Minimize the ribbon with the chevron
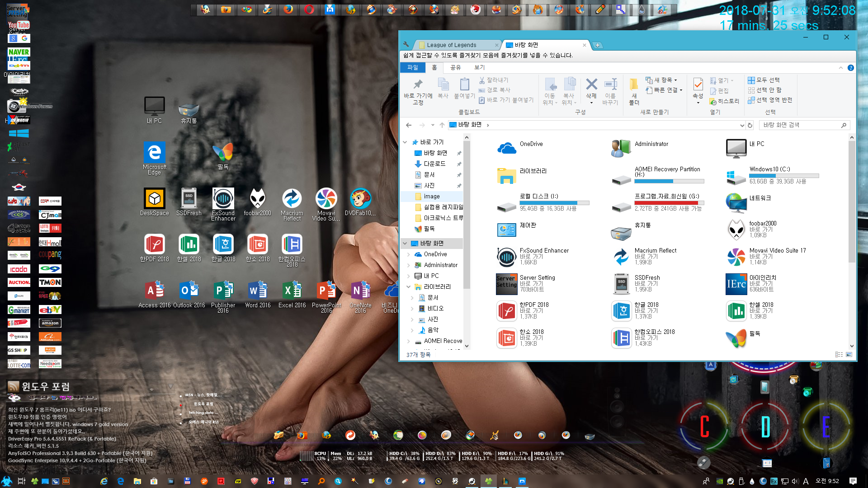Viewport: 868px width, 488px height. pyautogui.click(x=841, y=68)
